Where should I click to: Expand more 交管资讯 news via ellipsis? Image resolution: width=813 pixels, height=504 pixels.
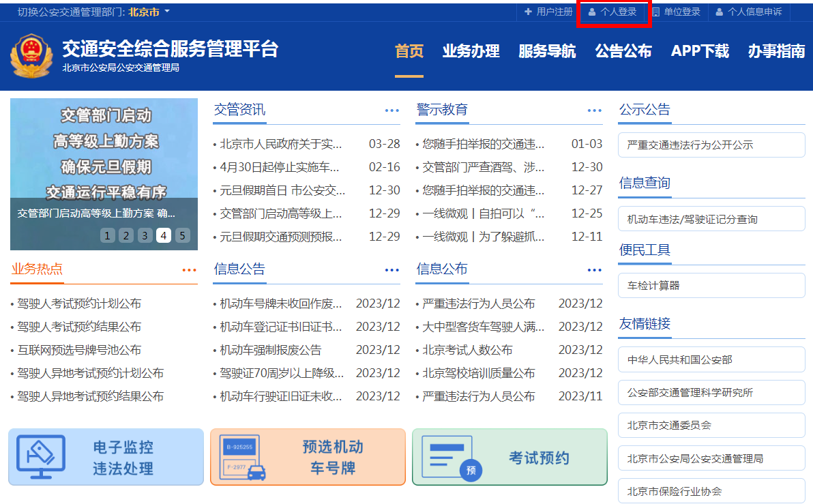(x=391, y=110)
